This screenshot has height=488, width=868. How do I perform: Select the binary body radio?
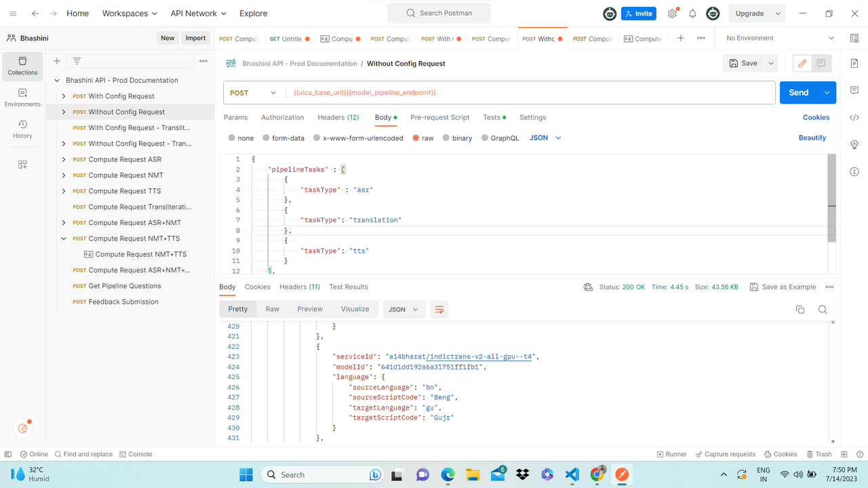(446, 138)
